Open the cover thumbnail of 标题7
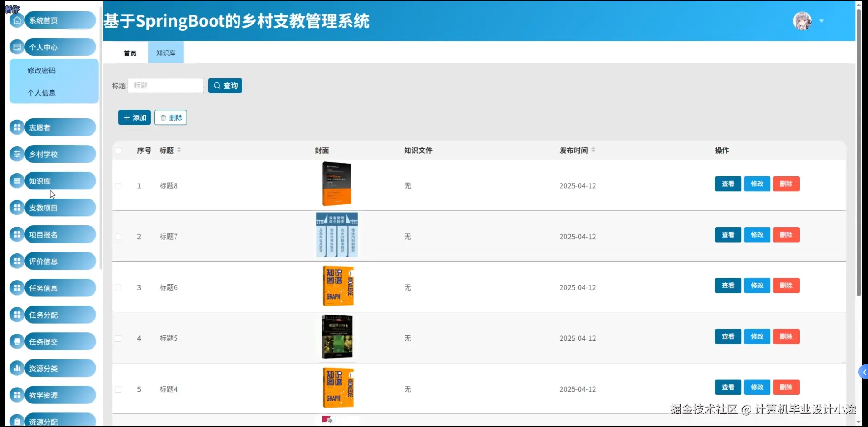The width and height of the screenshot is (868, 427). coord(337,235)
